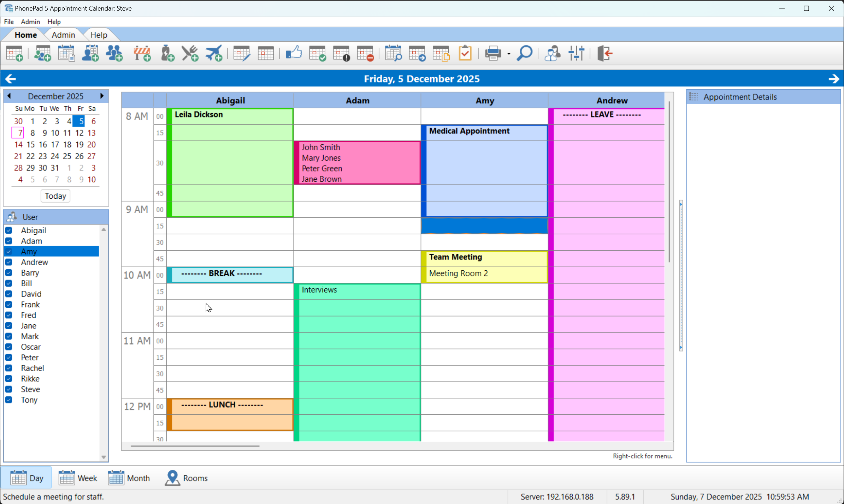Toggle the Tony user checkbox
Image resolution: width=844 pixels, height=504 pixels.
(x=9, y=400)
